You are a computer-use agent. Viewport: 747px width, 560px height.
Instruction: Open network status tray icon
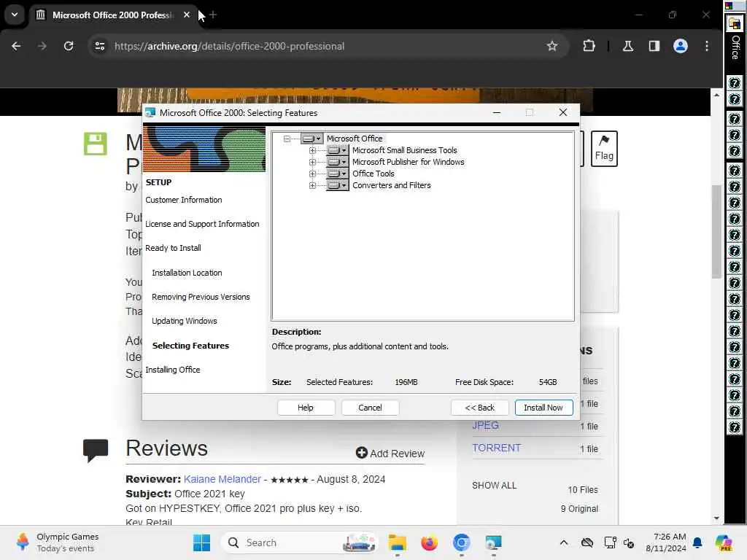[610, 542]
